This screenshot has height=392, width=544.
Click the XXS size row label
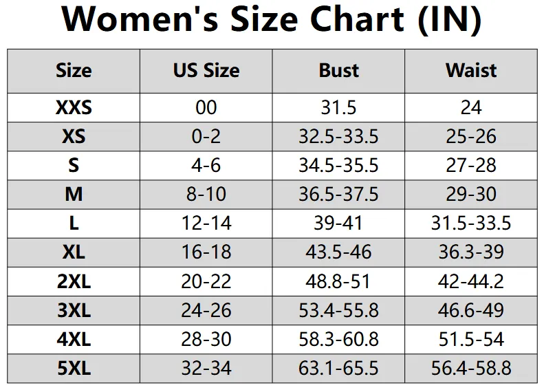pos(74,107)
